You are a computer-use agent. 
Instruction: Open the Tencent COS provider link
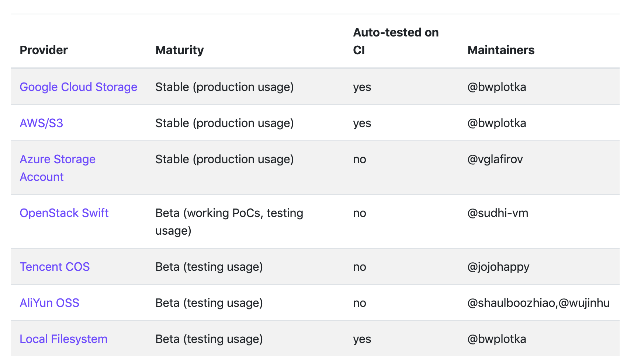55,267
